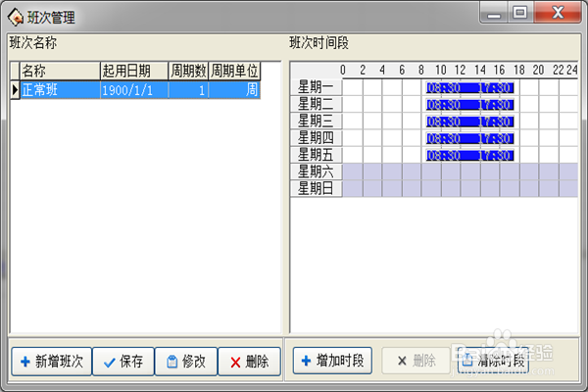Select the 星期一 row header
Screen dimensions: 588x392
point(317,87)
